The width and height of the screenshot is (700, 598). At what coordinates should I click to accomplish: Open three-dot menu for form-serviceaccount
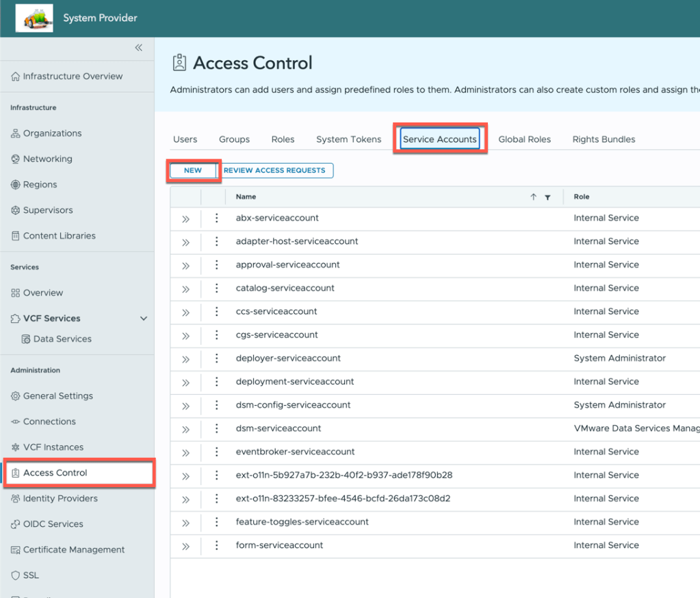tap(216, 545)
